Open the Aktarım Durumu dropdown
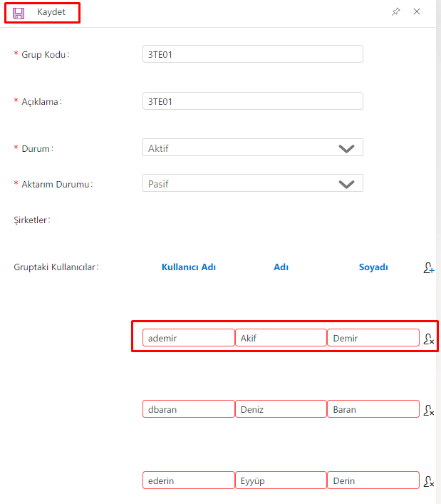 coord(346,184)
